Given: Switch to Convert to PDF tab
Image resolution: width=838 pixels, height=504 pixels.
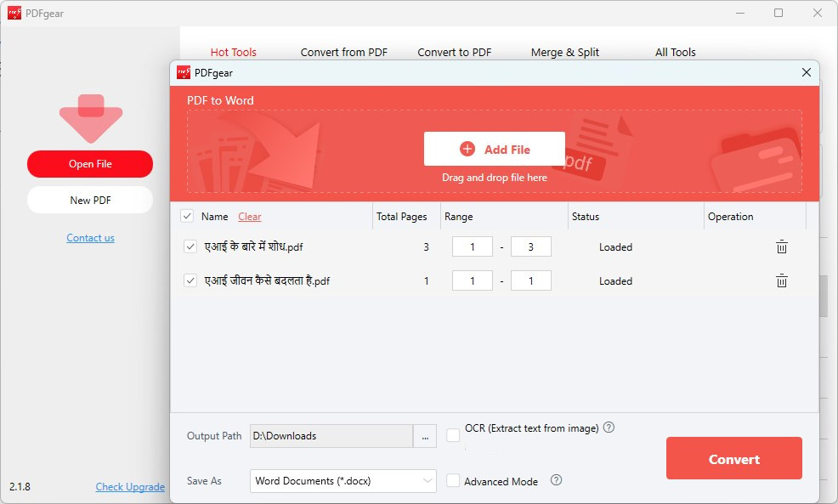Looking at the screenshot, I should tap(455, 52).
